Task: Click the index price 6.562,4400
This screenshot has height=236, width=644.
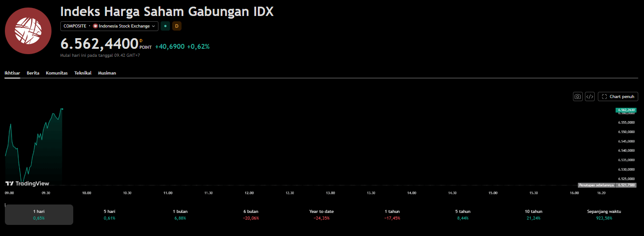Action: [x=99, y=44]
